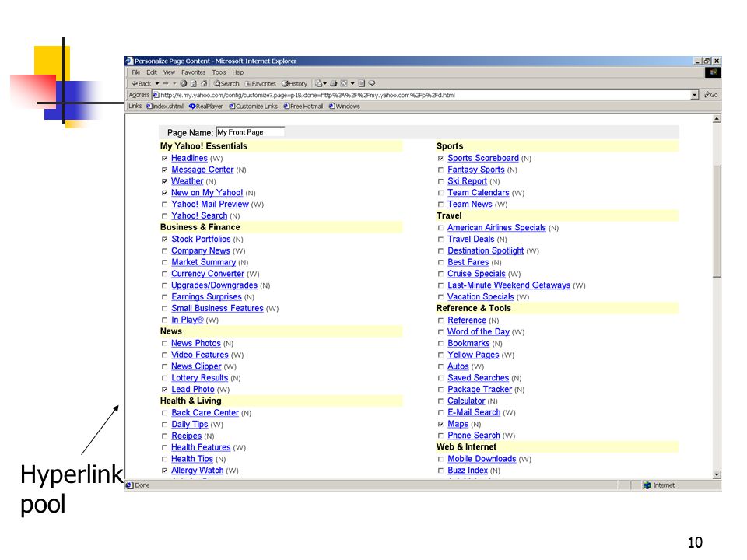Click the address bar URL field
The width and height of the screenshot is (747, 560).
424,95
